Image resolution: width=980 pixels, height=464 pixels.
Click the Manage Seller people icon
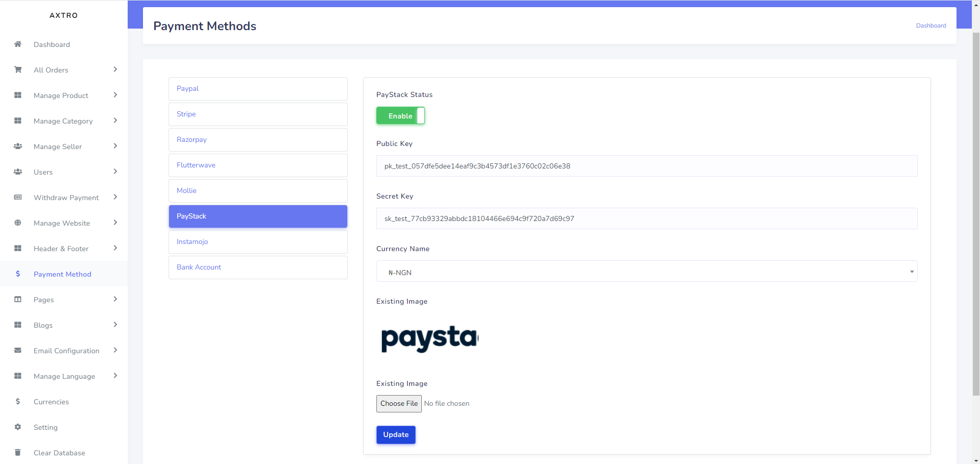pos(18,146)
